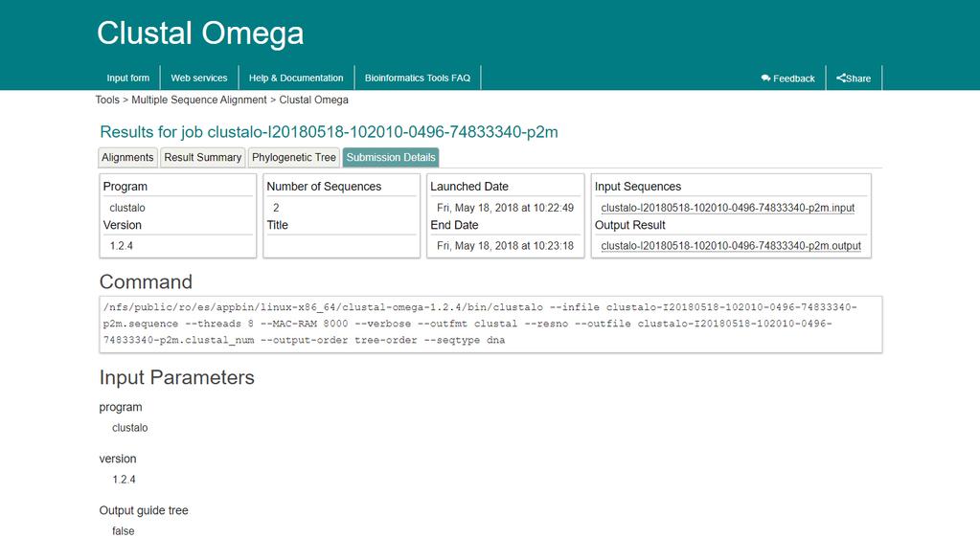This screenshot has width=980, height=538.
Task: Open the p2m.input sequences file link
Action: tap(727, 208)
